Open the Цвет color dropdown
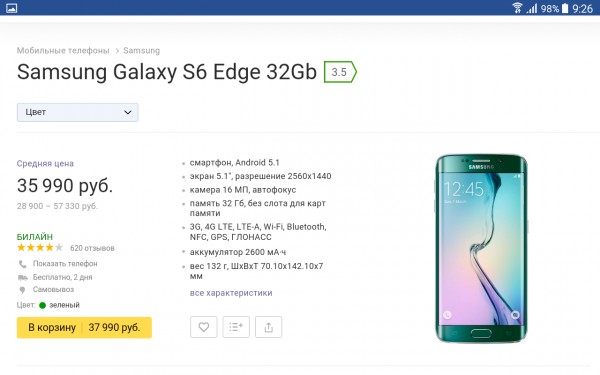The image size is (600, 375). pyautogui.click(x=78, y=112)
